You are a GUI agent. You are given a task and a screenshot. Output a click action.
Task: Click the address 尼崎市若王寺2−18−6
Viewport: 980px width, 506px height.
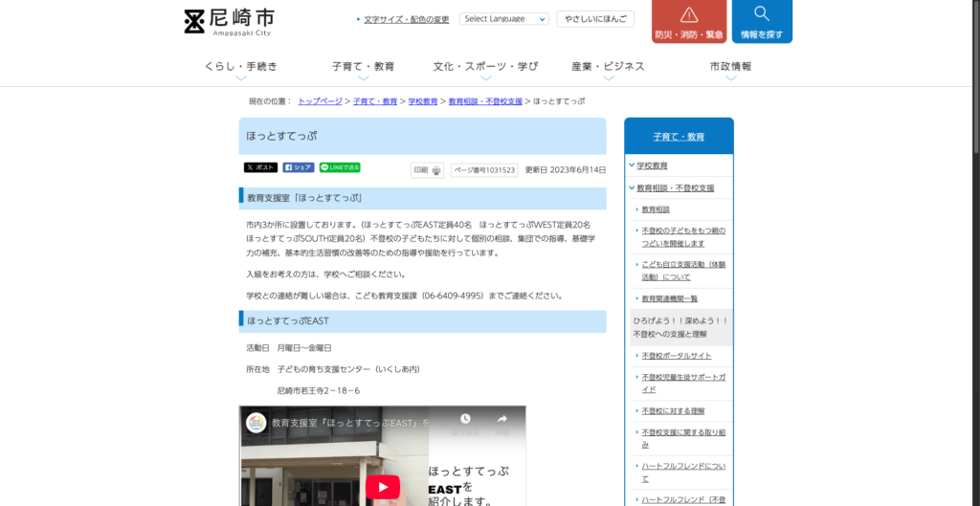319,391
